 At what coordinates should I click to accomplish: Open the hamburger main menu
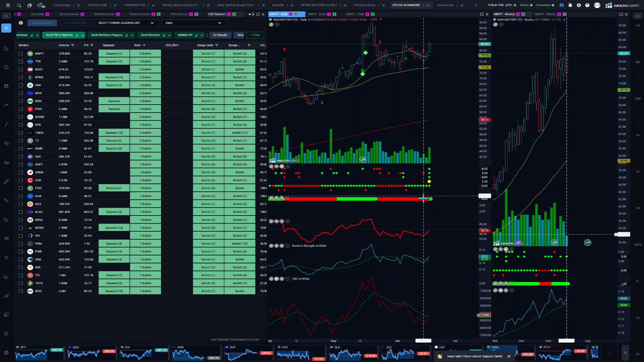click(x=8, y=5)
